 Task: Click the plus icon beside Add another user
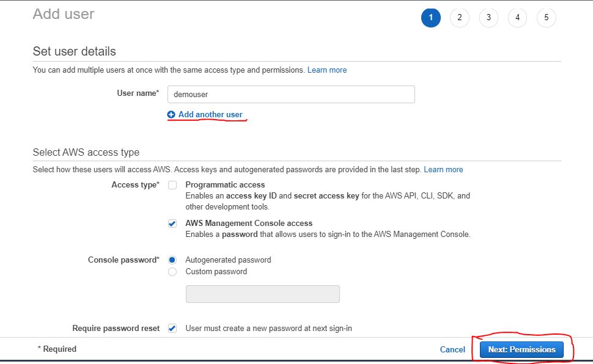point(171,115)
